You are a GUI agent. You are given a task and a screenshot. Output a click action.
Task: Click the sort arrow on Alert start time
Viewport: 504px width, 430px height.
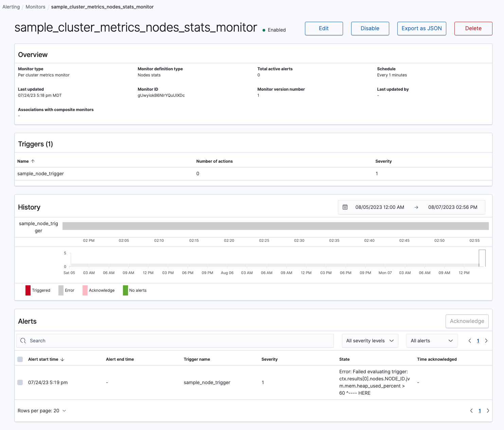[x=62, y=359]
